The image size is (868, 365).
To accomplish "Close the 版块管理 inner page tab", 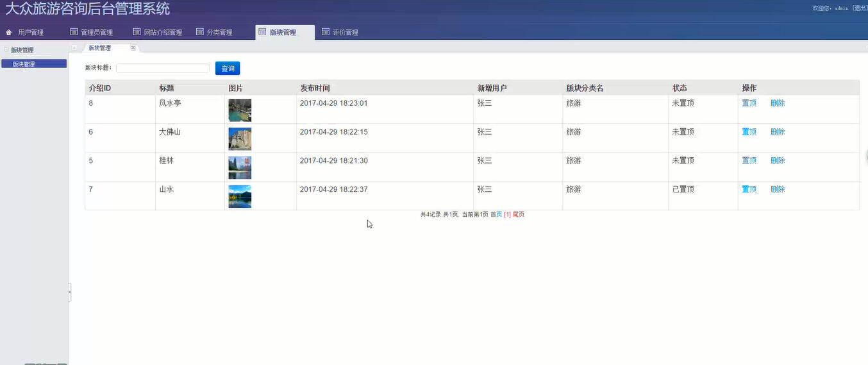I will [133, 48].
